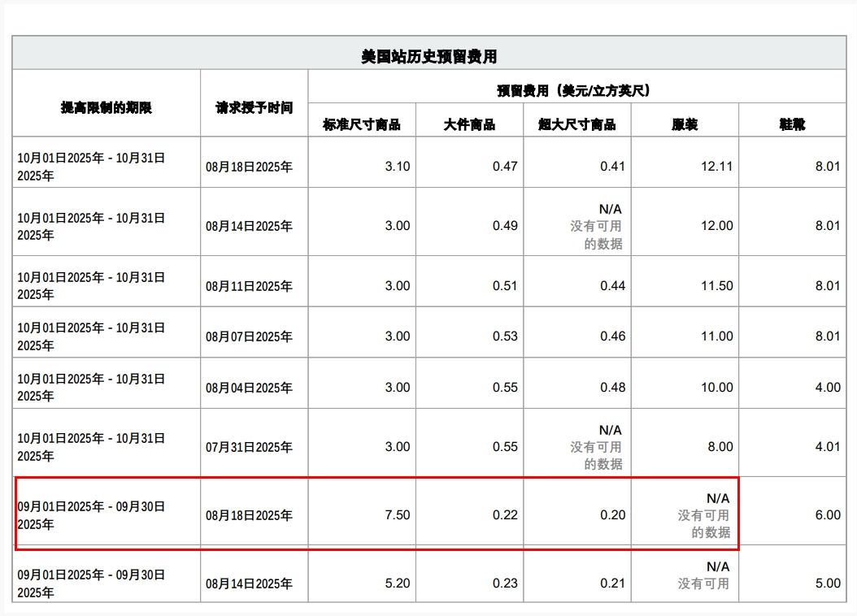Screen dimensions: 857x616
Task: Click the 3.10 standard-size fee value
Action: point(398,167)
